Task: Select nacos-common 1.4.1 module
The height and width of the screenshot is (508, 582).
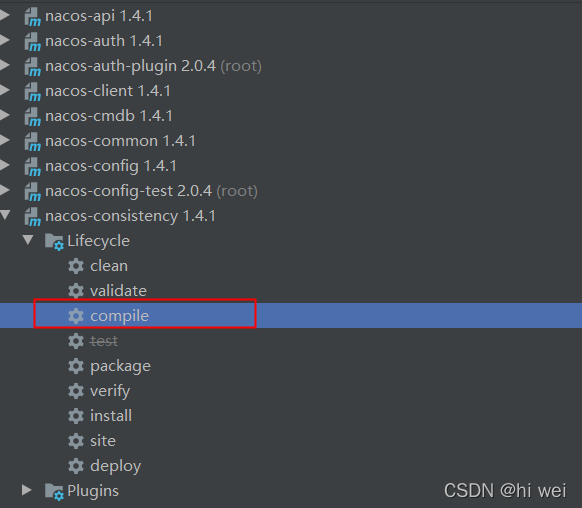Action: click(120, 141)
